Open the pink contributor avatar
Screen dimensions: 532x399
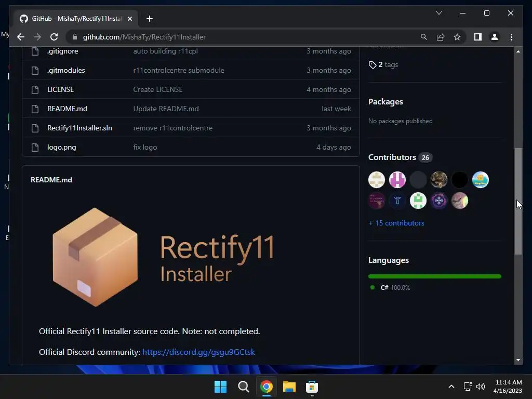pyautogui.click(x=397, y=180)
